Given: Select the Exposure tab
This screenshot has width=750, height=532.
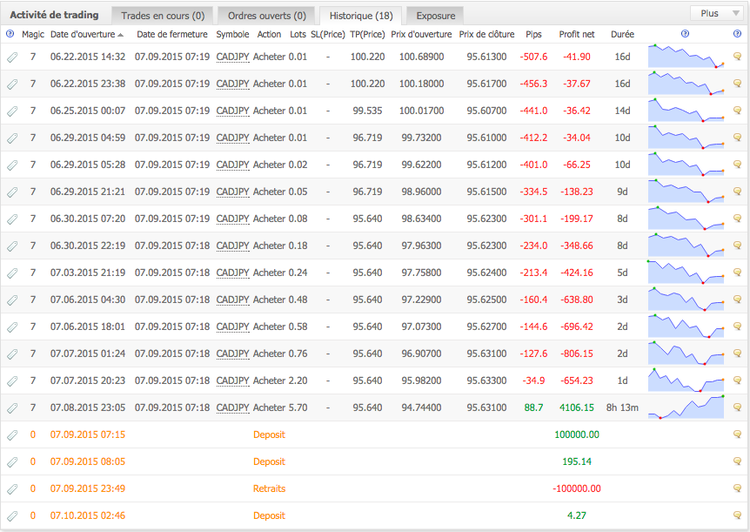Looking at the screenshot, I should [x=435, y=16].
